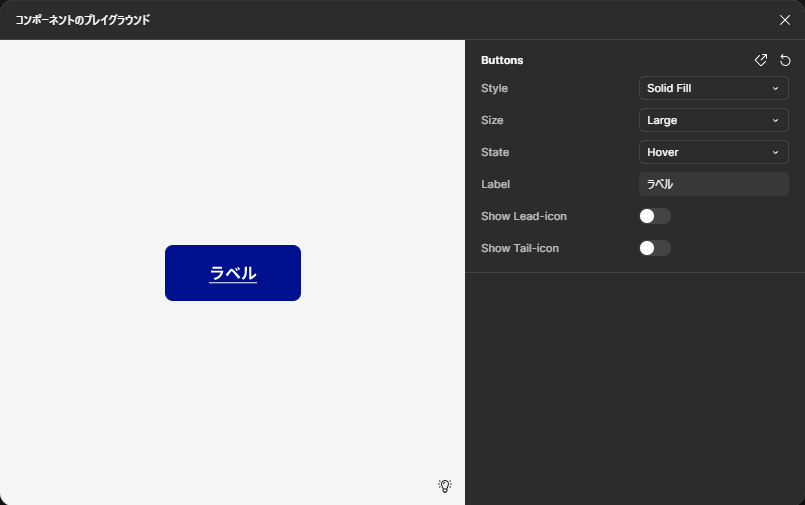Click the Buttons component heading
Screen dimensions: 805x505
click(x=502, y=60)
